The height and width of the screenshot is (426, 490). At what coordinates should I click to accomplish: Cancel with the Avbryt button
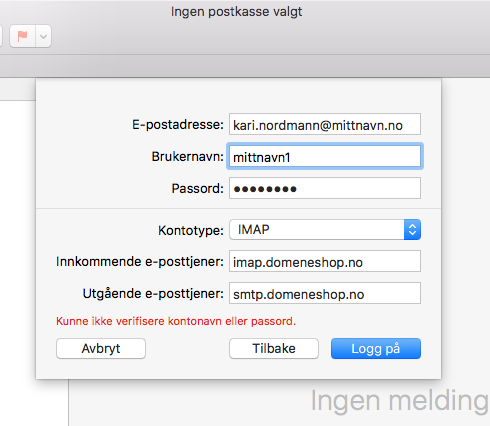click(x=101, y=349)
